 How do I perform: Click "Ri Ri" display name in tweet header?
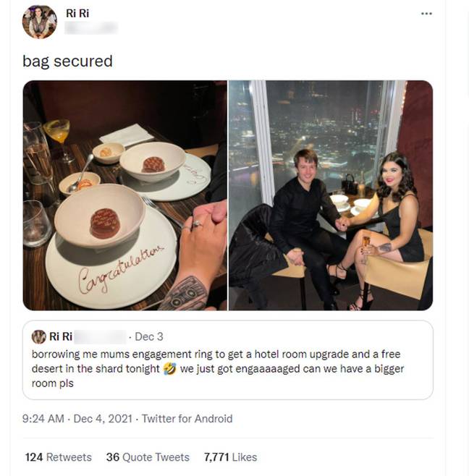click(76, 12)
